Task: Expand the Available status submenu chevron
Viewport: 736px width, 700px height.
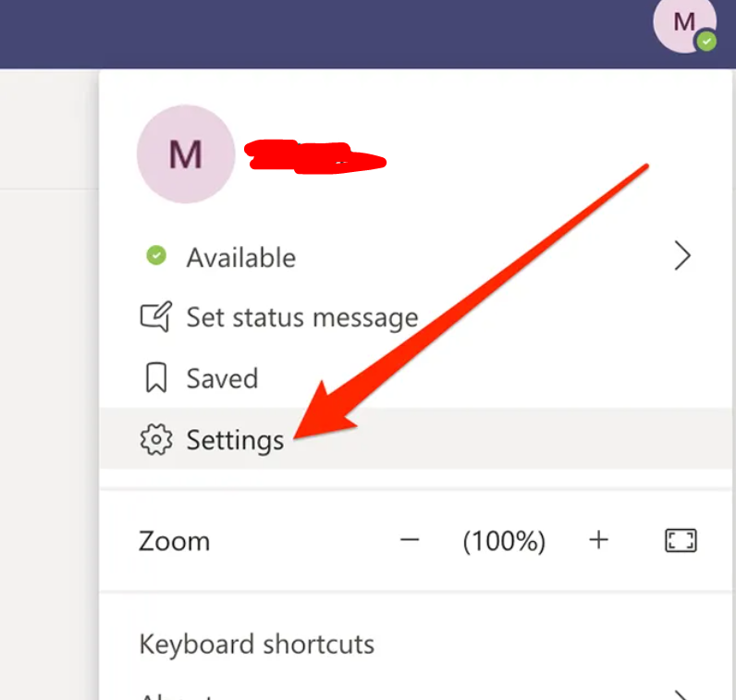Action: pyautogui.click(x=682, y=256)
